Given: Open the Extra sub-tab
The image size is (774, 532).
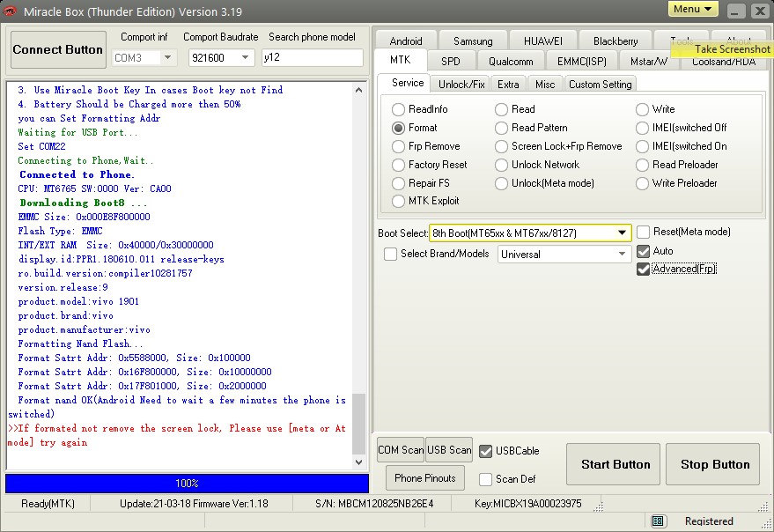Looking at the screenshot, I should tap(508, 85).
